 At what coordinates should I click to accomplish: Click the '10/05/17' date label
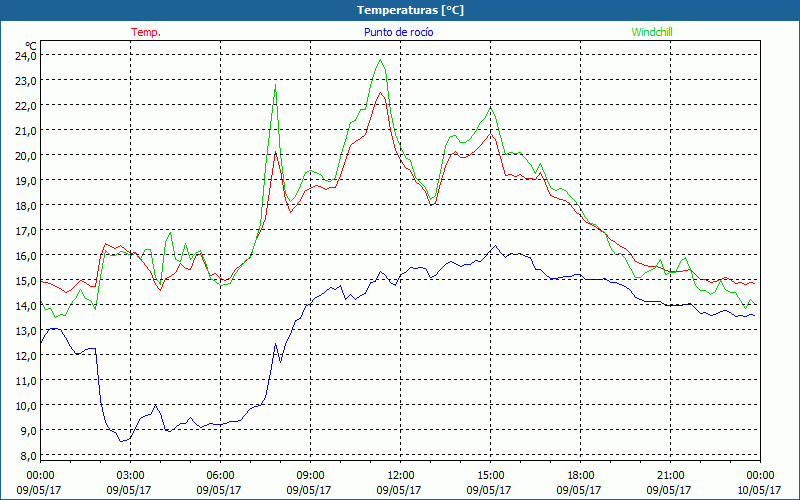(759, 490)
